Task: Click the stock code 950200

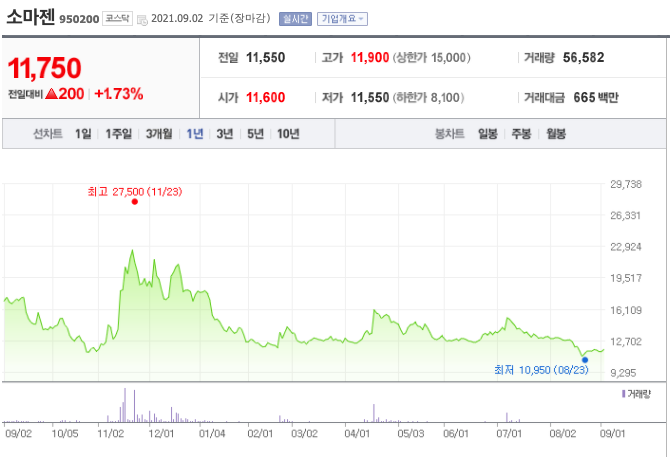Action: click(x=79, y=19)
